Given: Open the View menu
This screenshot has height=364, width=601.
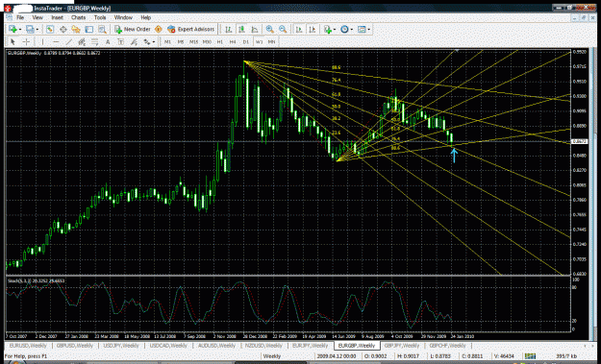Looking at the screenshot, I should 38,17.
